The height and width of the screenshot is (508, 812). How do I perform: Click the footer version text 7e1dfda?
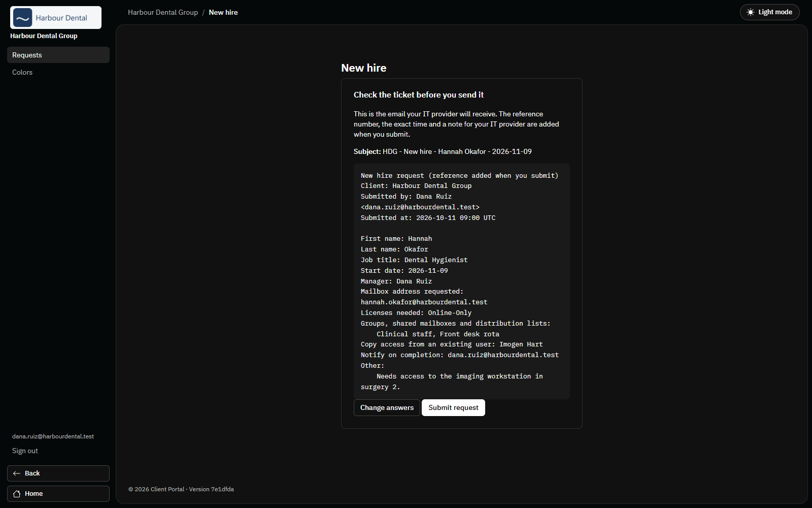coord(212,489)
